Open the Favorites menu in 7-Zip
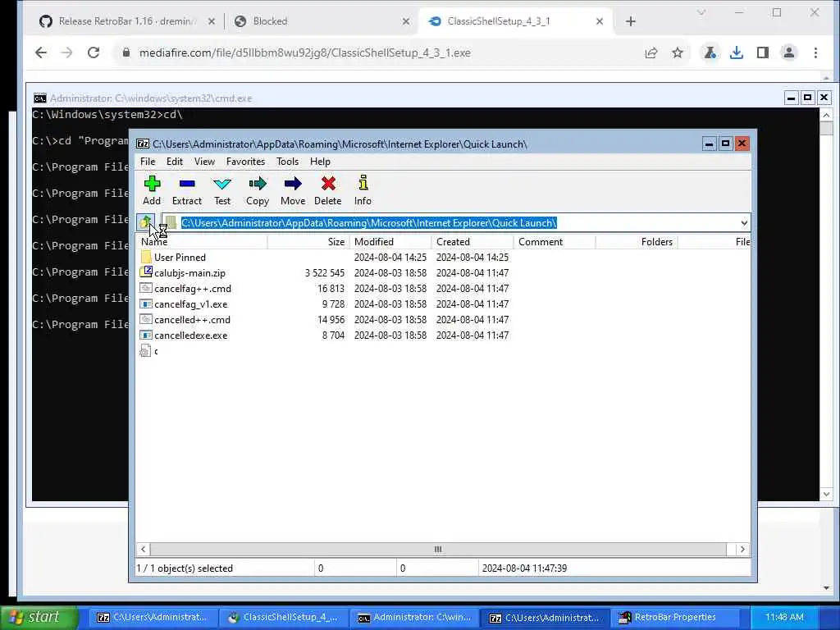The height and width of the screenshot is (630, 840). pyautogui.click(x=245, y=162)
